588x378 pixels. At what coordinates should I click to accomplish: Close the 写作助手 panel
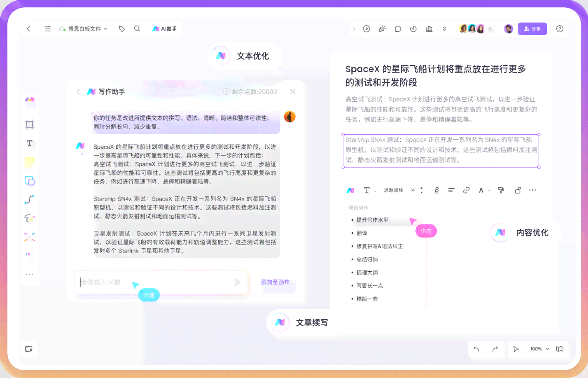click(x=293, y=91)
